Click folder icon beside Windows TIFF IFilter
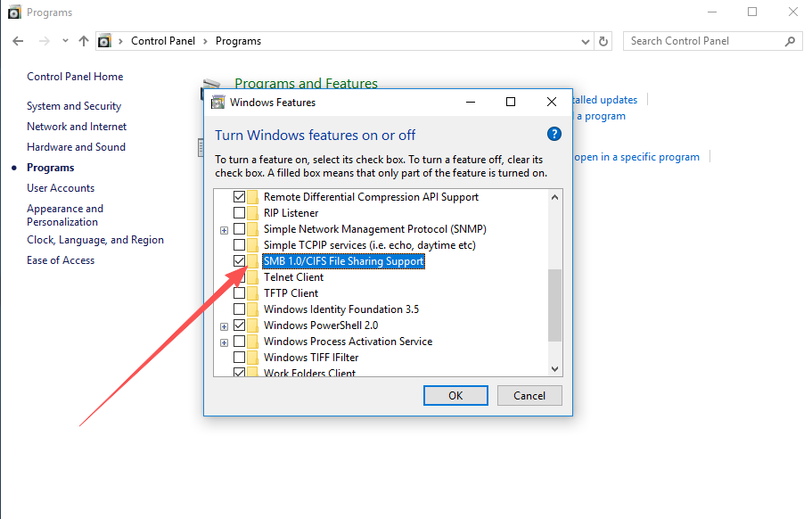The image size is (812, 519). (253, 358)
